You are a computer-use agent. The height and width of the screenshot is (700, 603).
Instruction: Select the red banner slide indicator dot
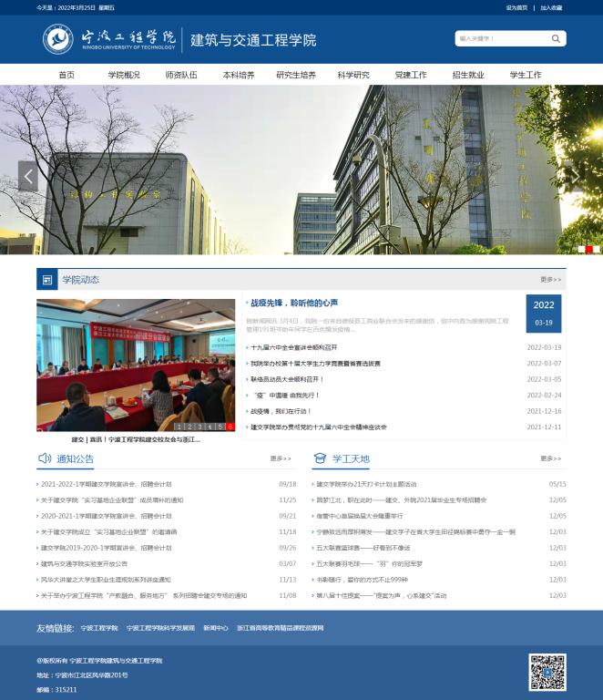point(588,249)
